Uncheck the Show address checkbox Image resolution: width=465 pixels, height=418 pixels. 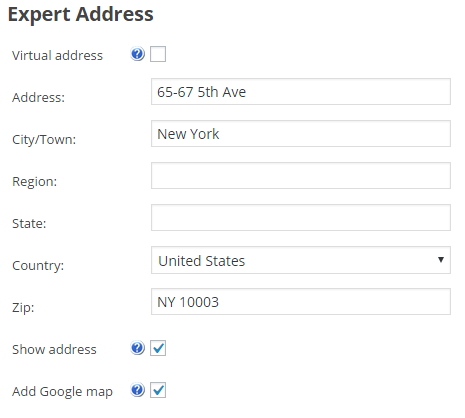pos(158,348)
